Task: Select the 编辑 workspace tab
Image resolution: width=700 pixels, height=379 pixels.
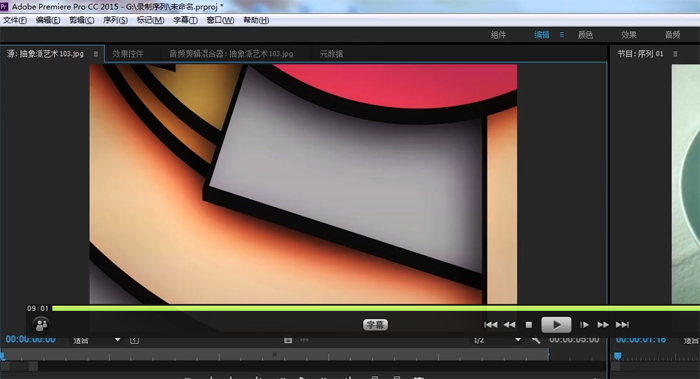Action: (542, 35)
